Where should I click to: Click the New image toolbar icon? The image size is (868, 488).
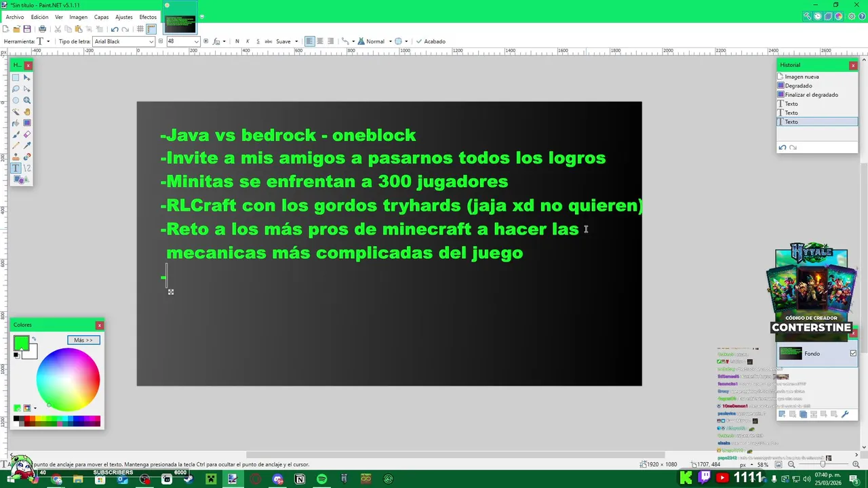[x=5, y=29]
